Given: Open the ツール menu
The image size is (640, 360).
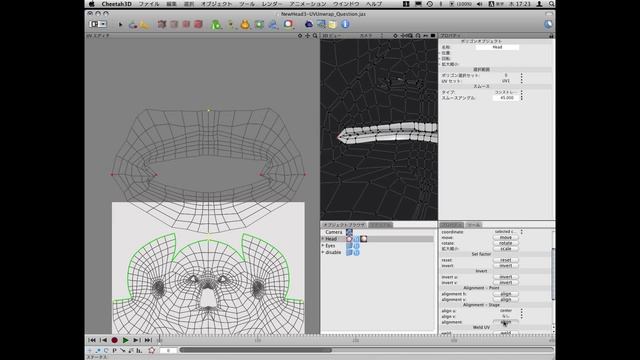Looking at the screenshot, I should (x=247, y=4).
